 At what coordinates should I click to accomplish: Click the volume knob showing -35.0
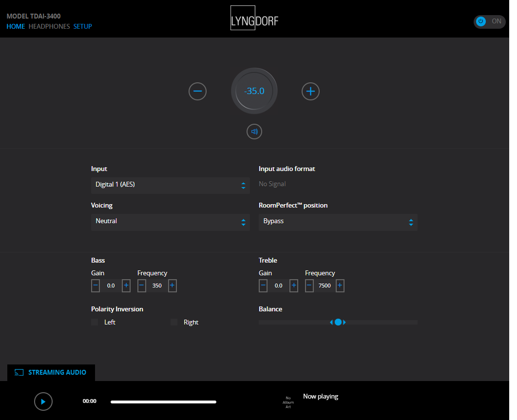click(x=254, y=91)
